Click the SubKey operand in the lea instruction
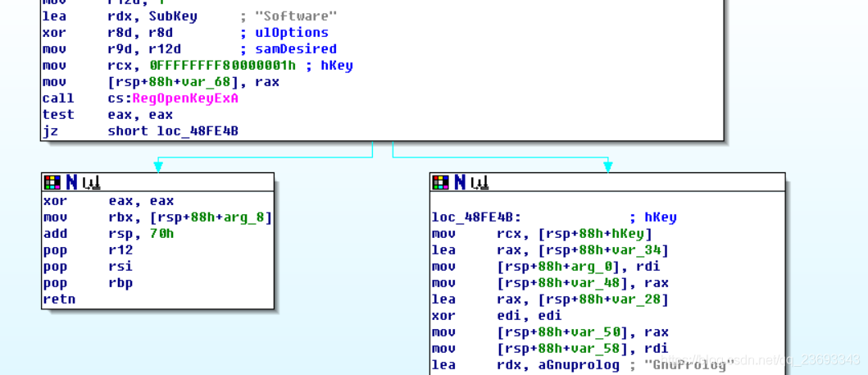This screenshot has width=868, height=375. tap(173, 16)
